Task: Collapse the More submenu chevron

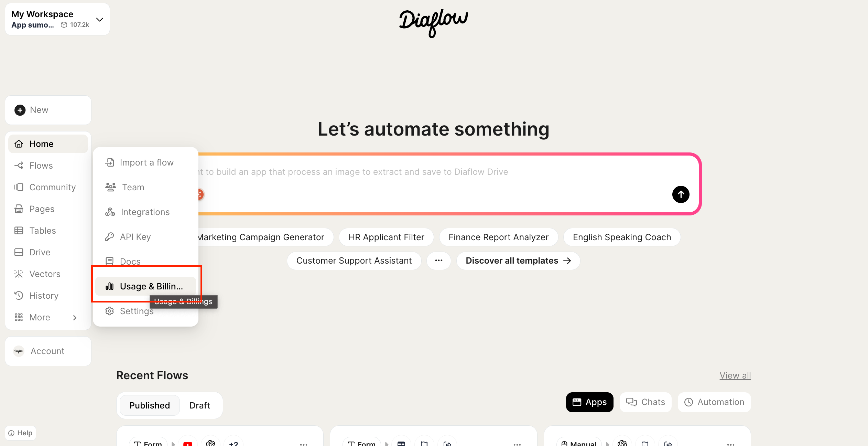Action: [x=75, y=317]
